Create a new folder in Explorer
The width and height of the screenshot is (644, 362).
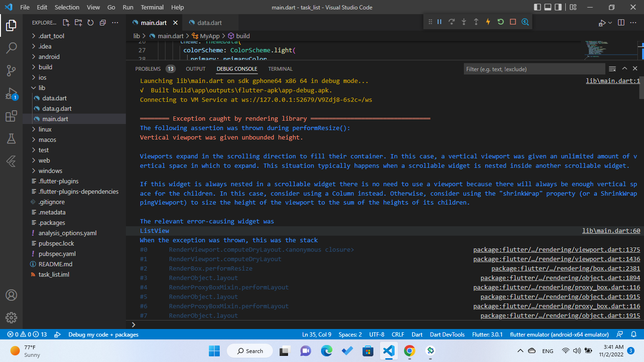78,23
